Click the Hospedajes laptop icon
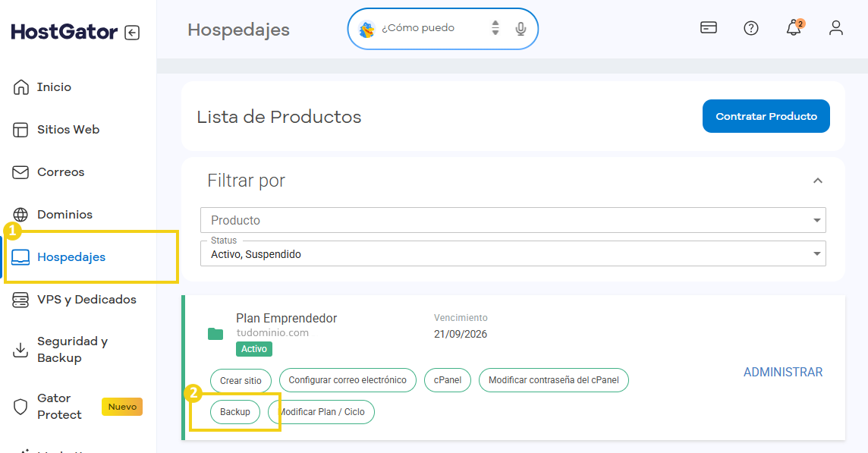This screenshot has width=868, height=453. point(20,257)
